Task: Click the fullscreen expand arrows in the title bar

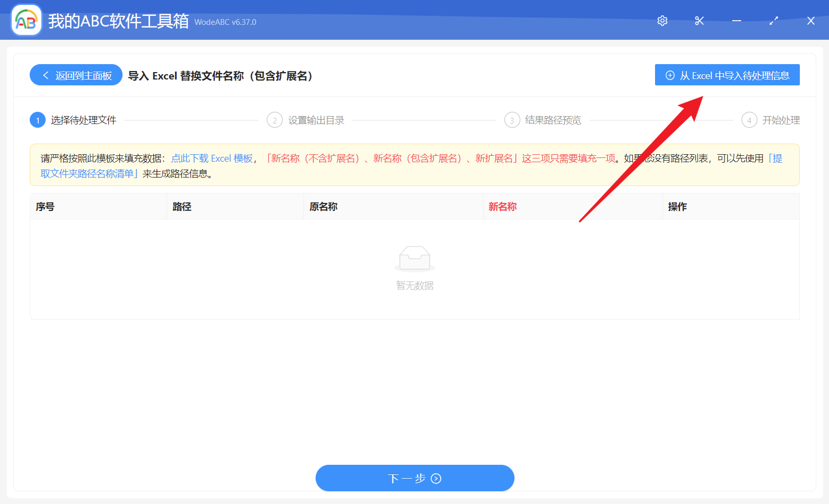Action: [773, 21]
